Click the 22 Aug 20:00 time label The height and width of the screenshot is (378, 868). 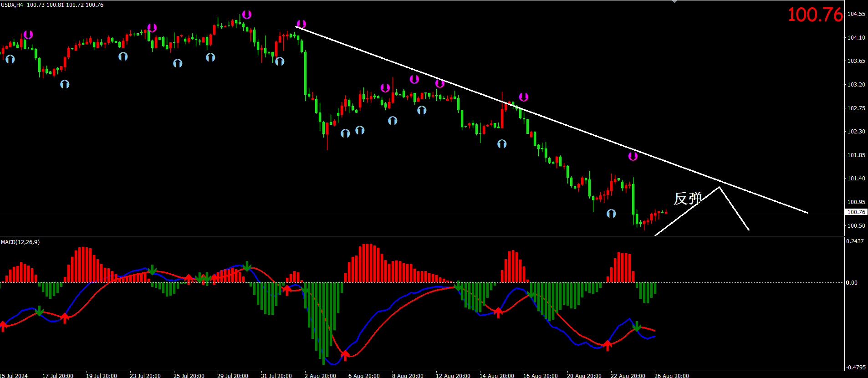[x=628, y=376]
